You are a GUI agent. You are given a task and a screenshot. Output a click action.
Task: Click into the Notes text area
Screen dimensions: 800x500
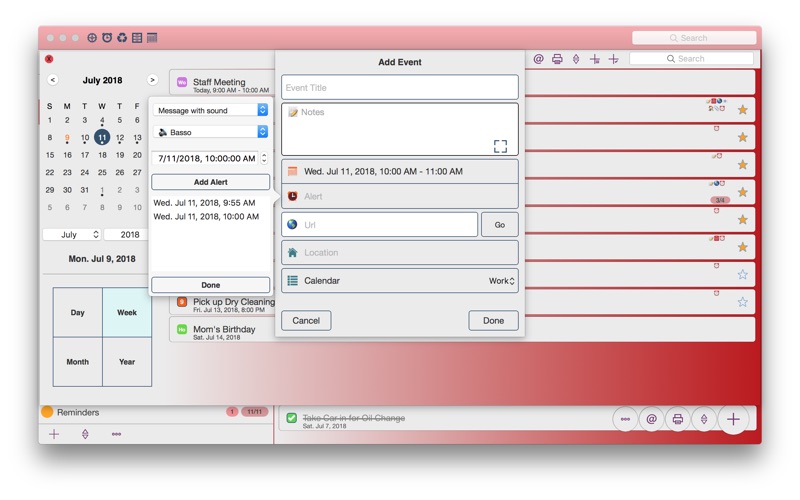coord(399,130)
